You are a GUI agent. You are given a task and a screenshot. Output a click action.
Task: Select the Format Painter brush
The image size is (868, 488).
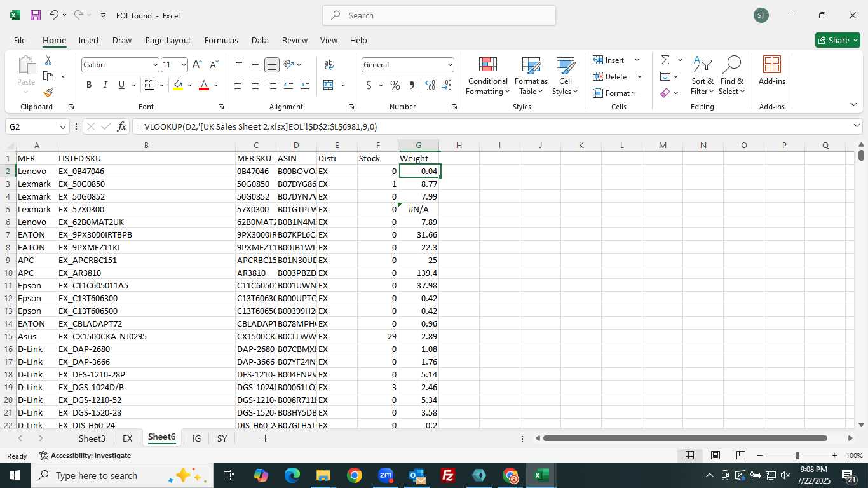48,92
